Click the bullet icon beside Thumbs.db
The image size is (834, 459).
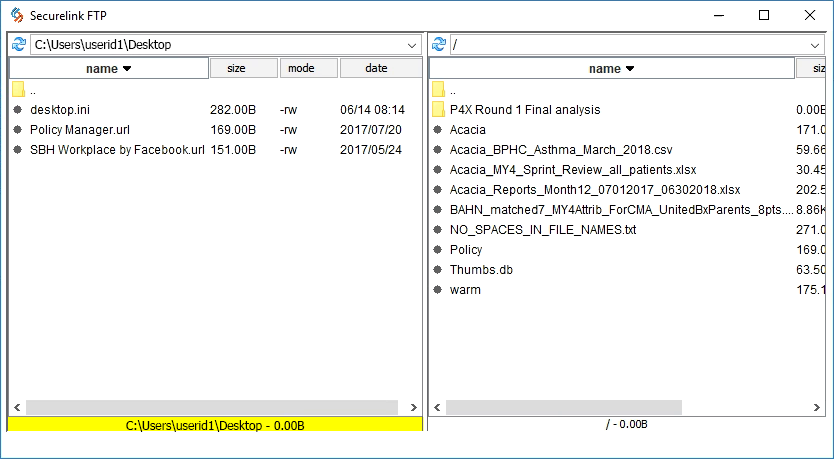click(x=438, y=270)
